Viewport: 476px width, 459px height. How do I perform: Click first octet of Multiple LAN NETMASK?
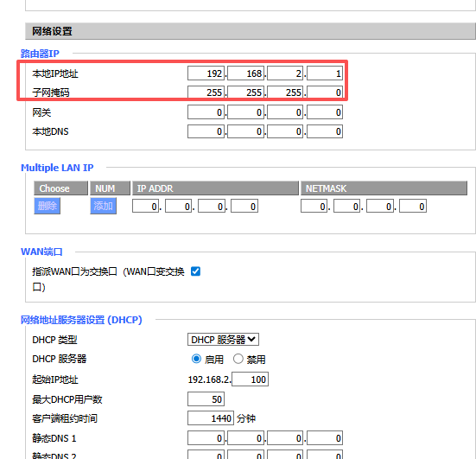[x=314, y=206]
